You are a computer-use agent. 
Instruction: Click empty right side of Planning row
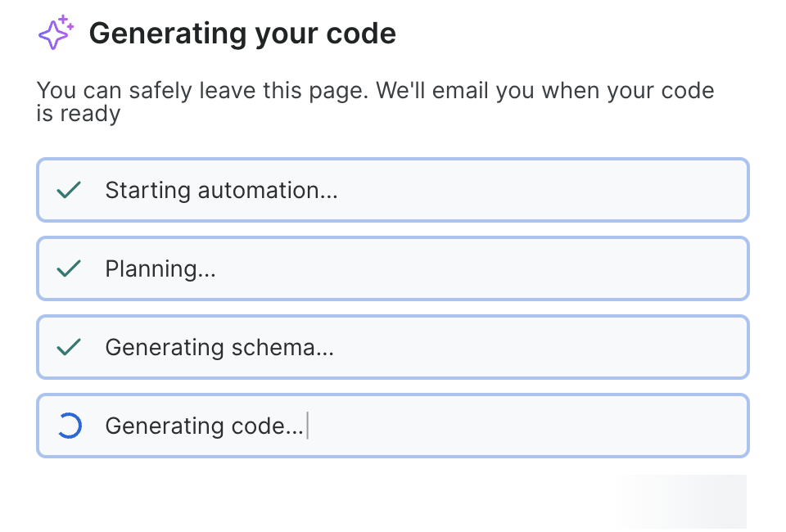[573, 268]
